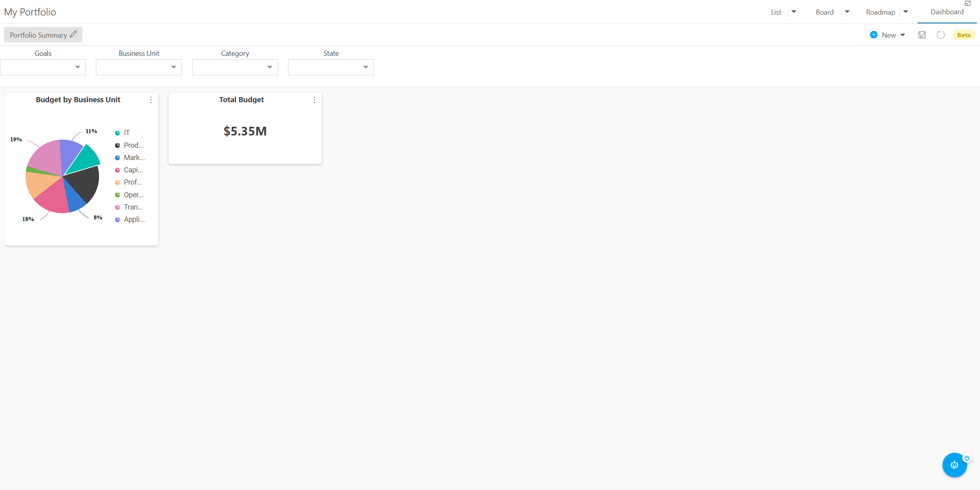Click the save dashboard floppy disk icon
The height and width of the screenshot is (490, 980).
coord(922,35)
